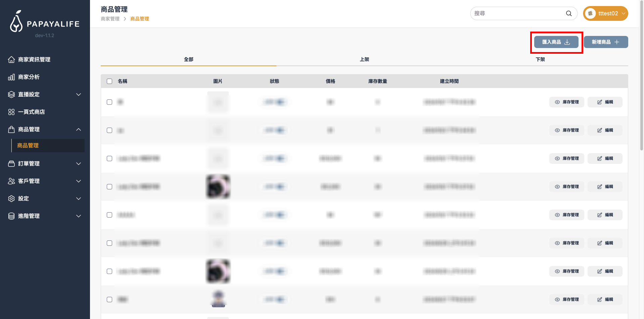Focus the 搜尋 search input field
Screen dimensions: 644x319
coord(517,13)
